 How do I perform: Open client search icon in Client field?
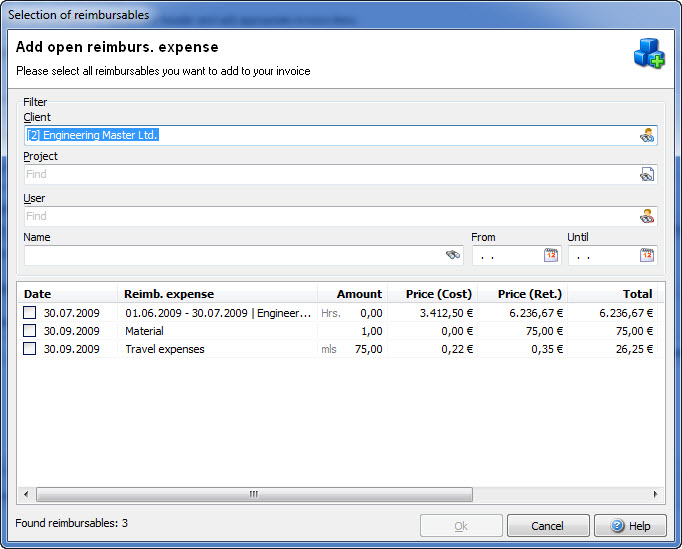coord(647,136)
